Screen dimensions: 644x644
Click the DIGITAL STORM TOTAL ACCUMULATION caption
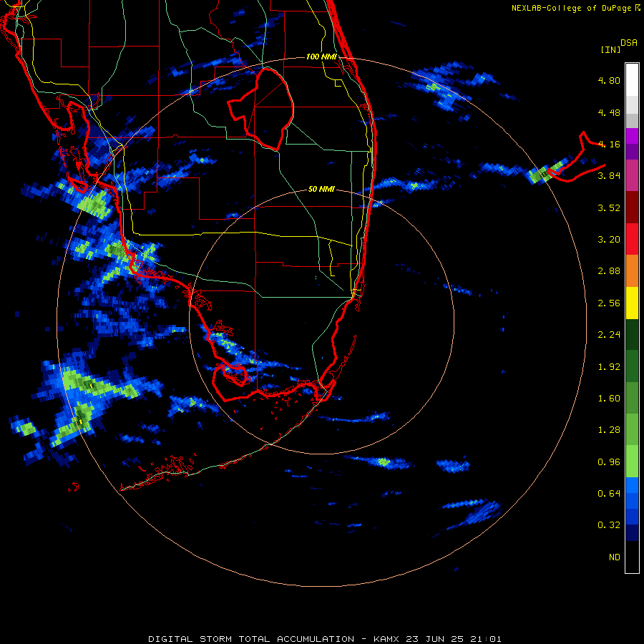251,639
